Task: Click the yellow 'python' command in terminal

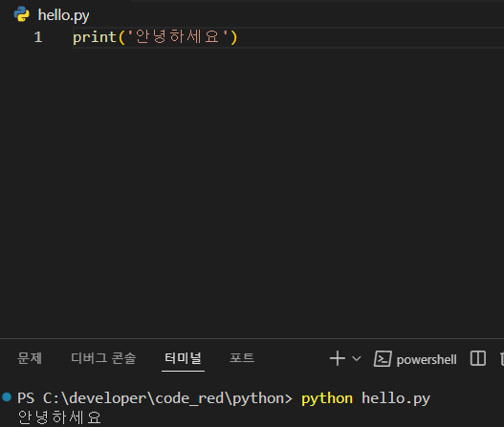Action: (x=327, y=399)
